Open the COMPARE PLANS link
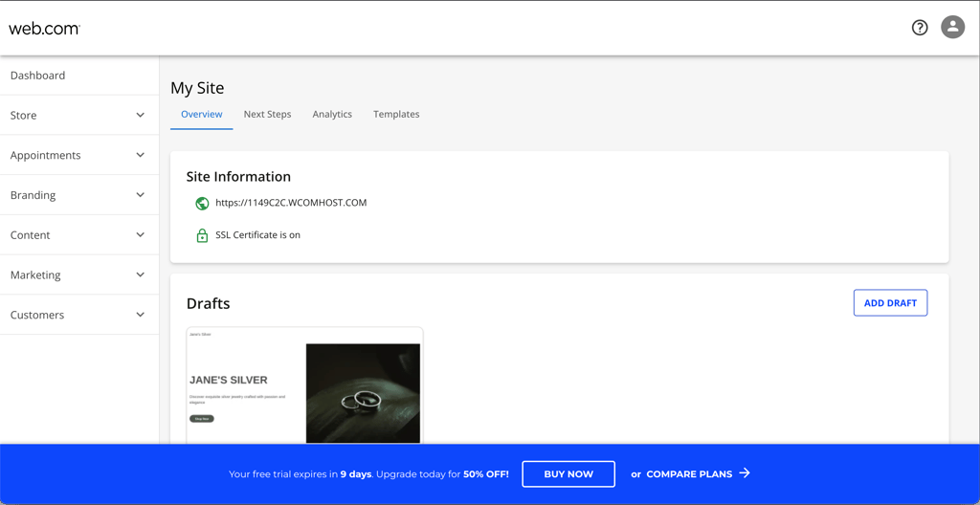This screenshot has height=505, width=980. pos(689,473)
